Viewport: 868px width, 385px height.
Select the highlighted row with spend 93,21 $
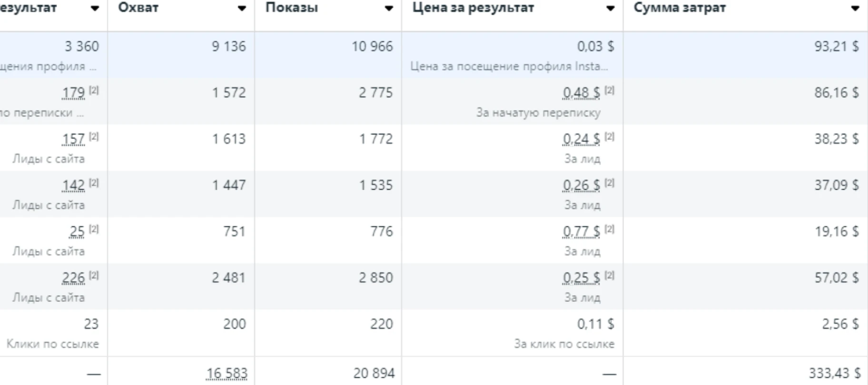tap(434, 55)
